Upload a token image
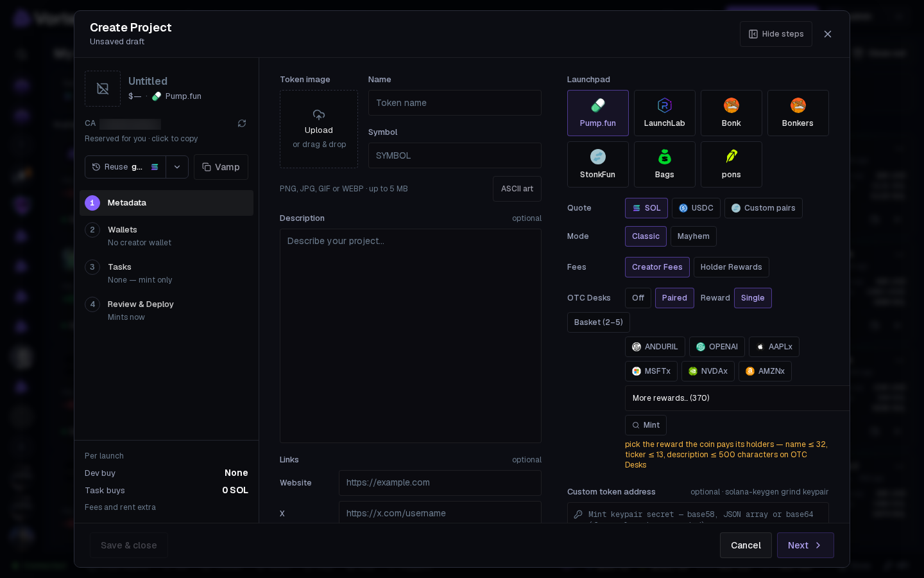924x578 pixels. [x=319, y=129]
